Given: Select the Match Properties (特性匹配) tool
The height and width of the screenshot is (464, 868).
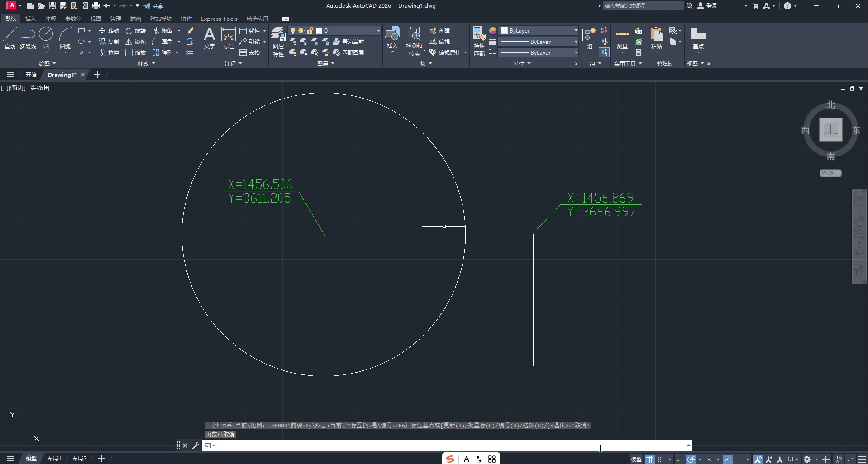Looking at the screenshot, I should [x=479, y=41].
